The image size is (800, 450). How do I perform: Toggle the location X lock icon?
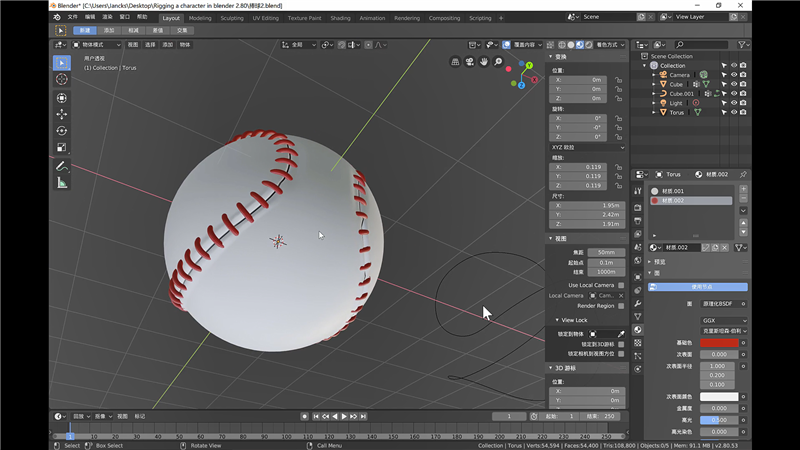click(618, 80)
